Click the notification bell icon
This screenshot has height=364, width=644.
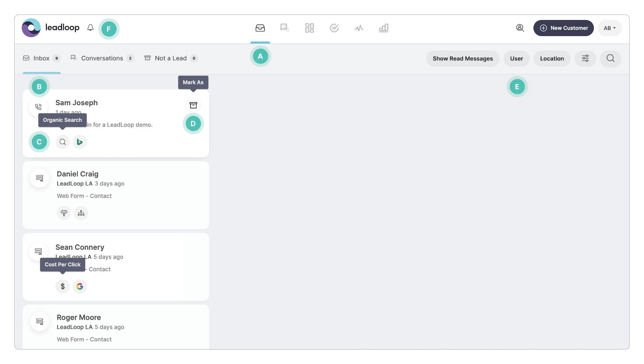pos(90,28)
